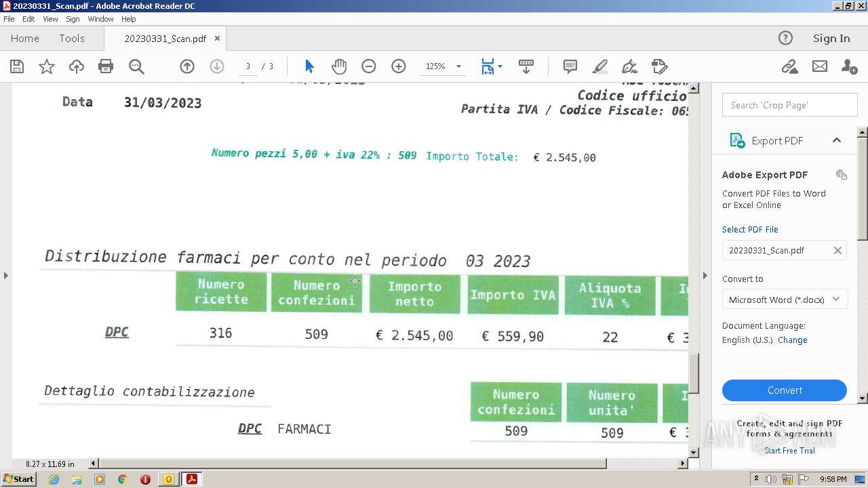
Task: Collapse the Export PDF section
Action: [x=837, y=140]
